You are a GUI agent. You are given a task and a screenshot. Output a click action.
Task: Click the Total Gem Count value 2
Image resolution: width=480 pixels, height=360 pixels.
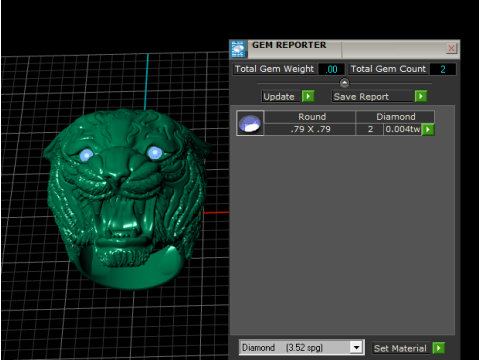point(443,69)
